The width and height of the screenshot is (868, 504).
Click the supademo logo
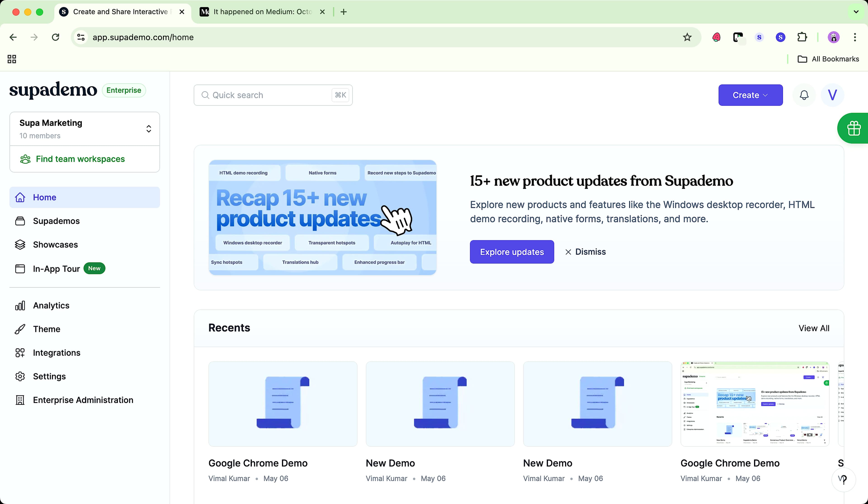(53, 90)
